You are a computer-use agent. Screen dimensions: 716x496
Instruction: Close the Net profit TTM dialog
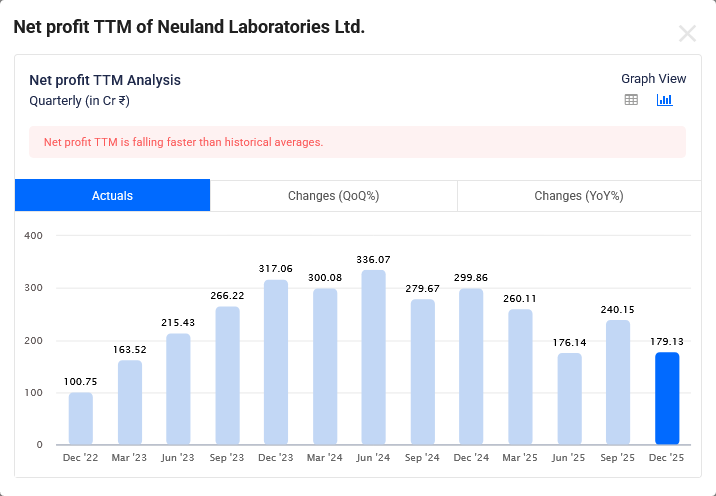[x=687, y=34]
